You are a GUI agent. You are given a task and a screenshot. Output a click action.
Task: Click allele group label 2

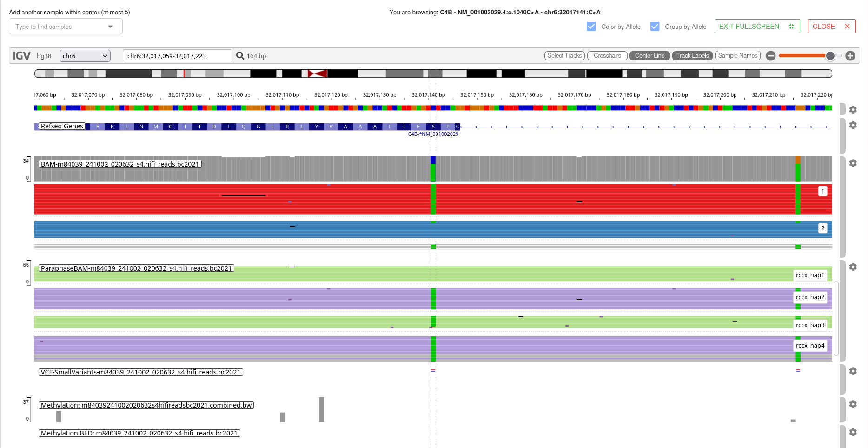click(822, 228)
